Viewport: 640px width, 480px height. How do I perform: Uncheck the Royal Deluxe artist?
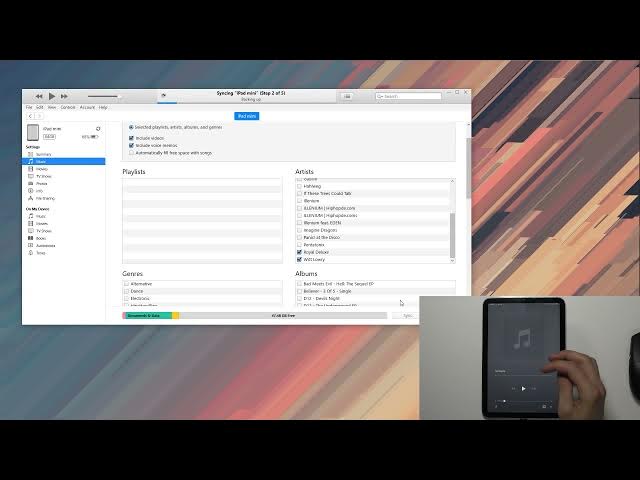click(300, 252)
